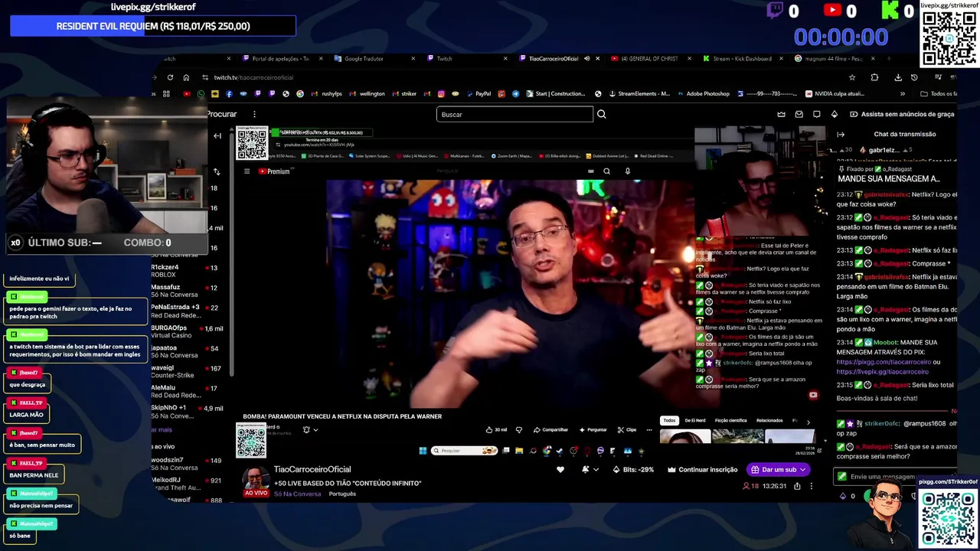This screenshot has width=980, height=551.
Task: Expand notification bell options dropdown under stream
Action: [x=596, y=469]
